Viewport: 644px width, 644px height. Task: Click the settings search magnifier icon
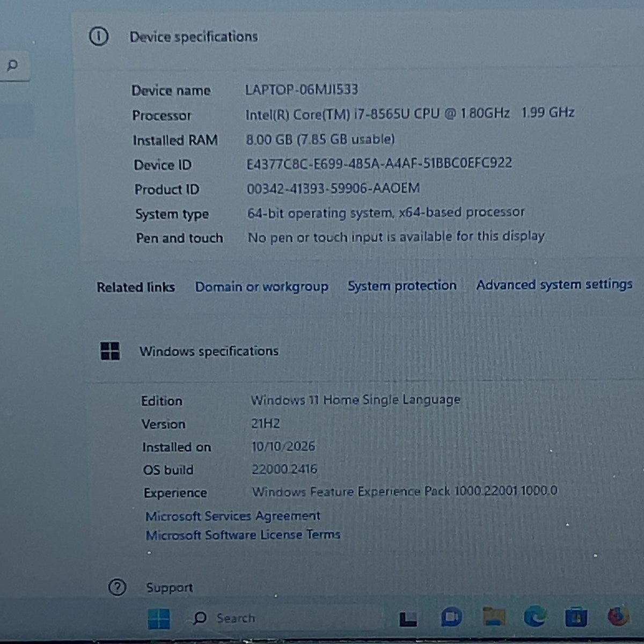coord(12,65)
